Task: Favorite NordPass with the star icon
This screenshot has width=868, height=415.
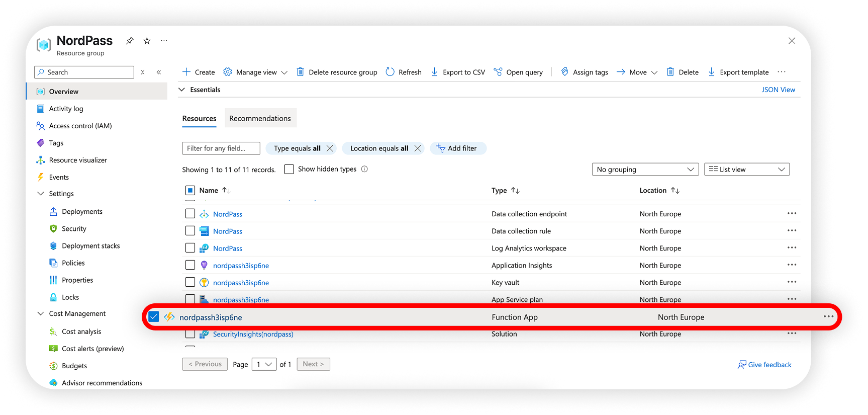Action: pos(147,41)
